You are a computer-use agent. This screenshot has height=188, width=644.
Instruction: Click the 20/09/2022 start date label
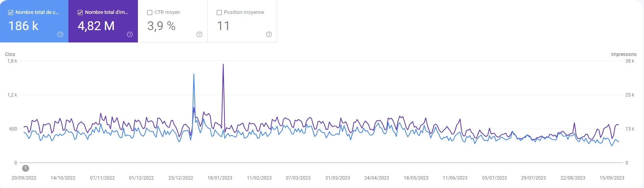(x=24, y=178)
